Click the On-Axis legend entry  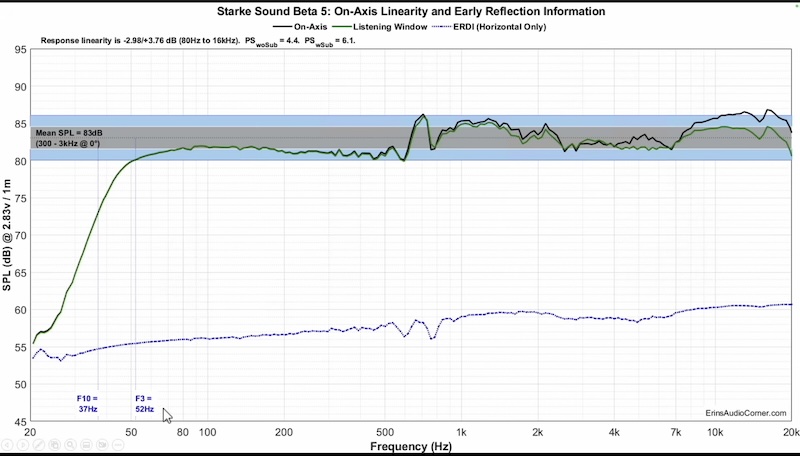click(300, 27)
